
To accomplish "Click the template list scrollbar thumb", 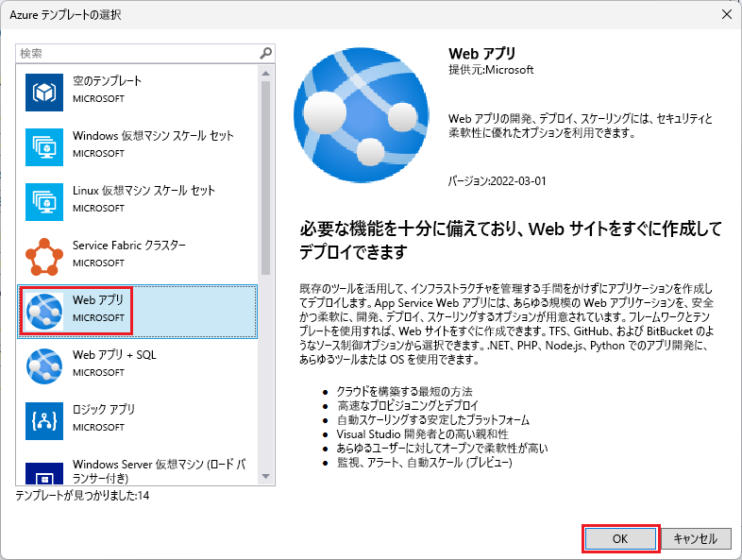I will (x=265, y=178).
